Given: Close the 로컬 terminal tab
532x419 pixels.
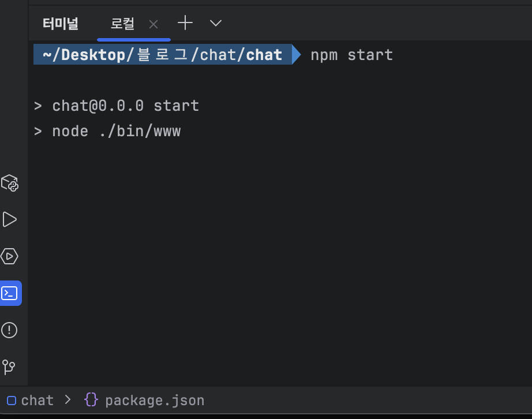Looking at the screenshot, I should click(153, 23).
